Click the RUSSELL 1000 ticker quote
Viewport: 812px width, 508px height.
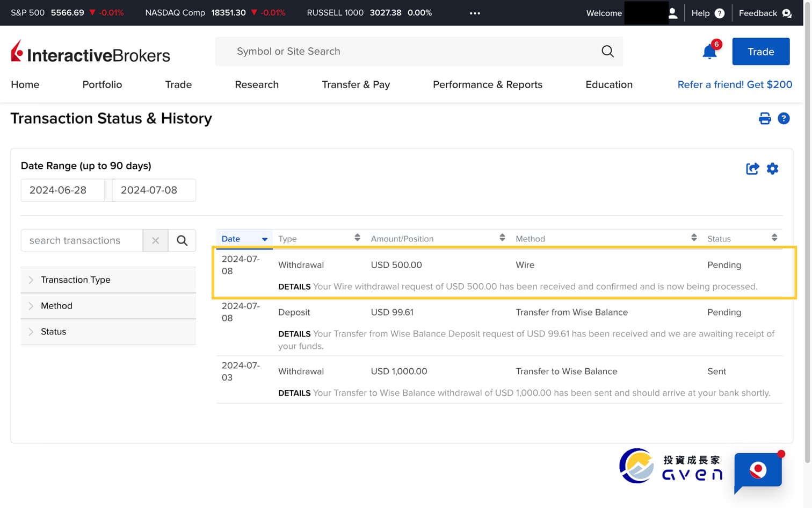[369, 13]
